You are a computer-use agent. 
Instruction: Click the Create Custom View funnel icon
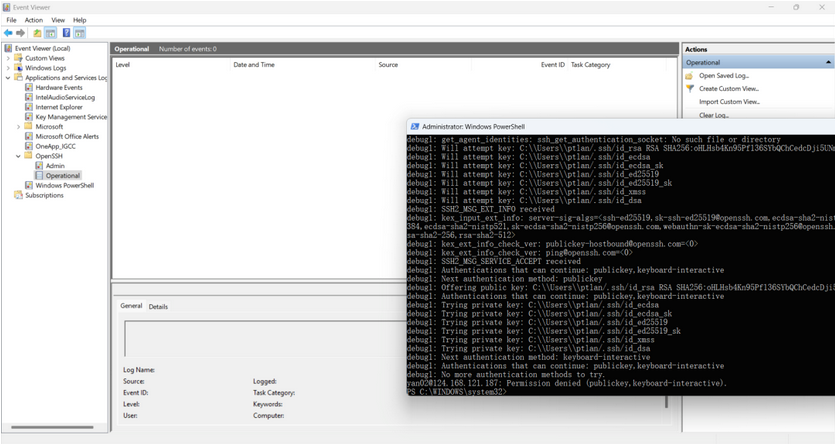point(689,89)
